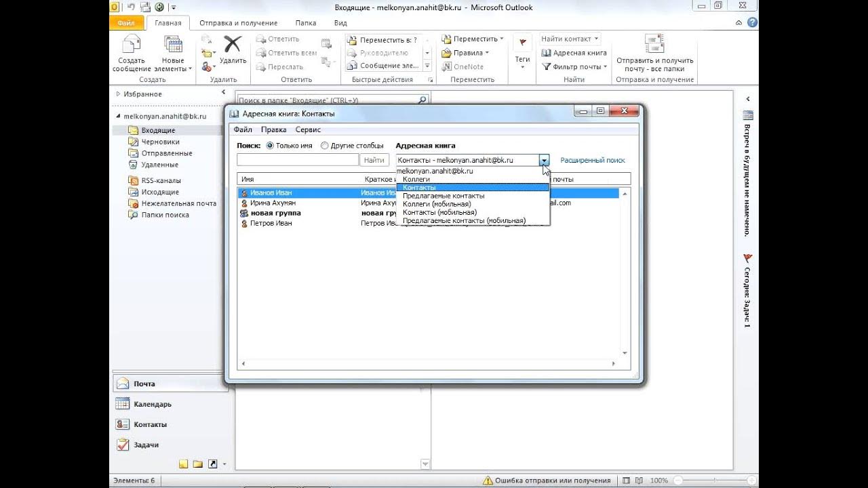
Task: Open Файл menu in Address Book dialog
Action: point(243,129)
